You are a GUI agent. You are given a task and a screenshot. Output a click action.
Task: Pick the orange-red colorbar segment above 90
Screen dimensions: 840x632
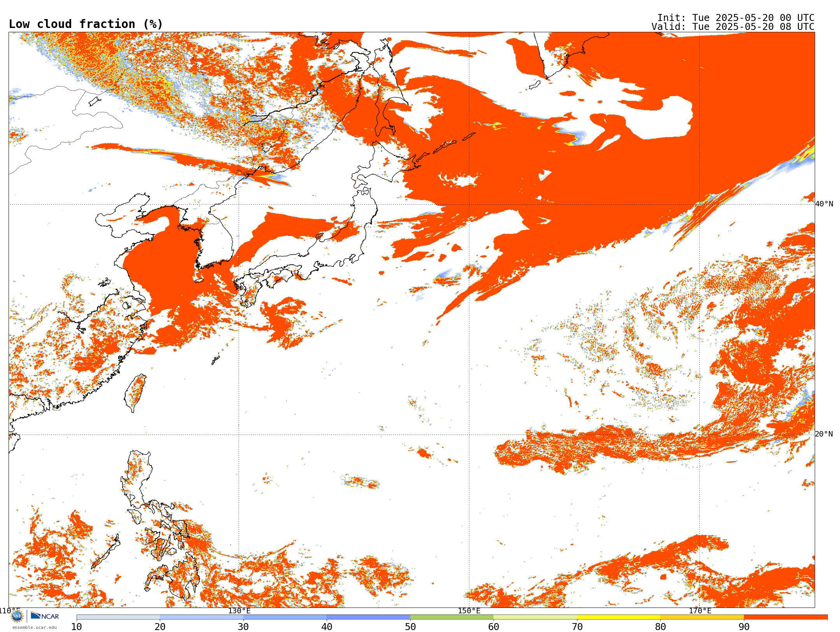(786, 617)
